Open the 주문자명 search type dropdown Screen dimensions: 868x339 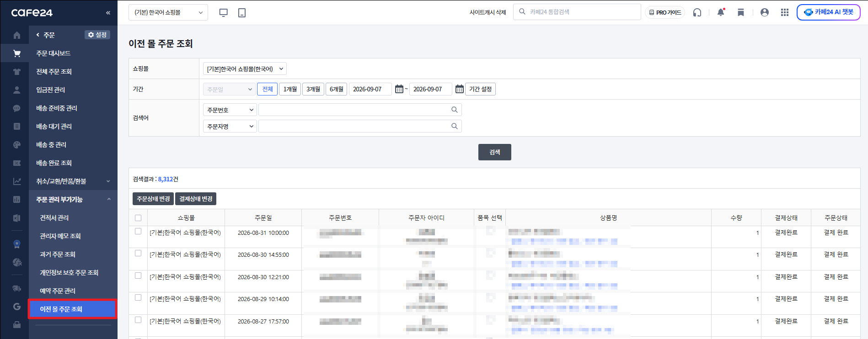230,127
